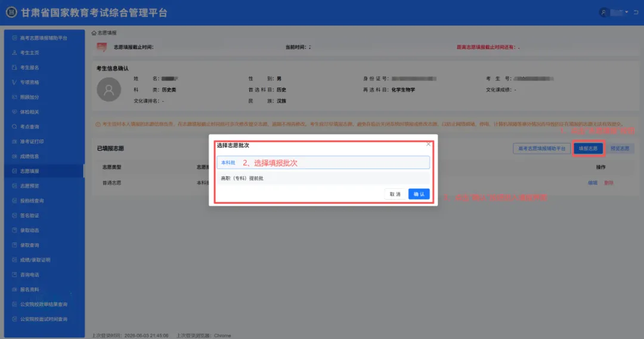This screenshot has width=644, height=339.
Task: Open 录取查询 sidebar menu item
Action: (44, 245)
